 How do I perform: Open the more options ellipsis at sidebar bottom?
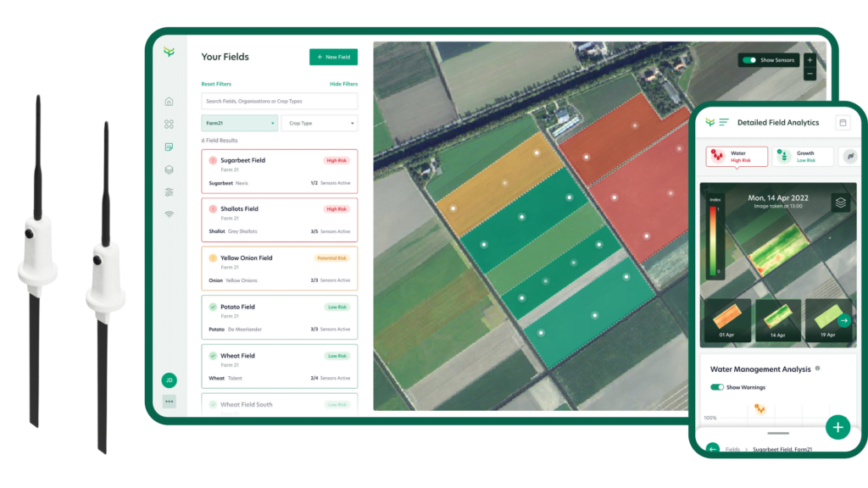(x=169, y=401)
